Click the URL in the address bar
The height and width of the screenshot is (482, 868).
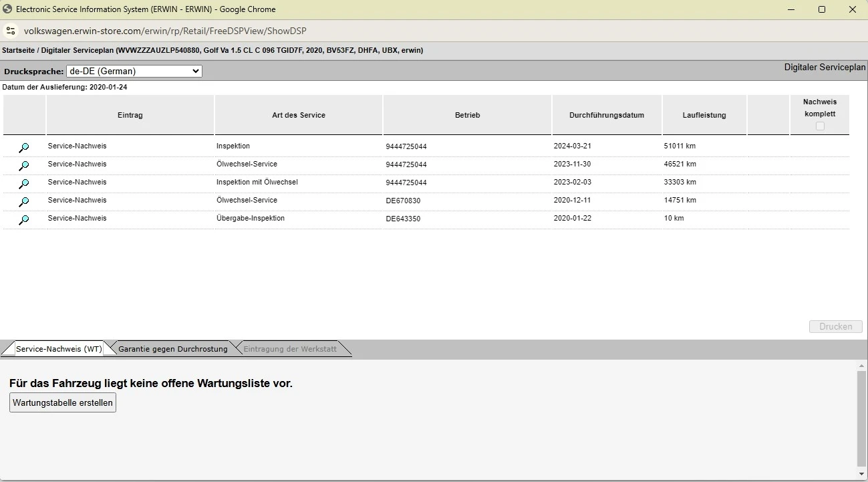tap(165, 31)
